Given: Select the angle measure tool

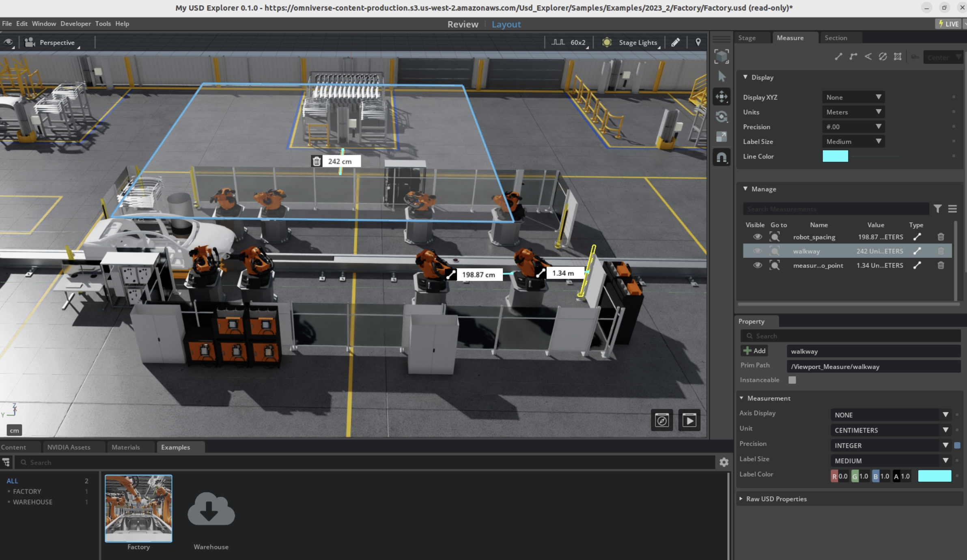Looking at the screenshot, I should click(x=868, y=57).
